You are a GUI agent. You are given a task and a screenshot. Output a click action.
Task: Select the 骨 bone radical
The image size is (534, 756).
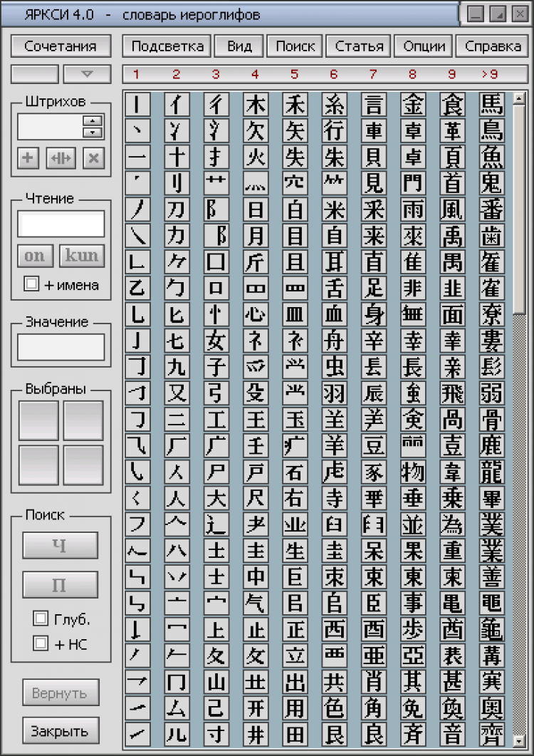[x=491, y=420]
